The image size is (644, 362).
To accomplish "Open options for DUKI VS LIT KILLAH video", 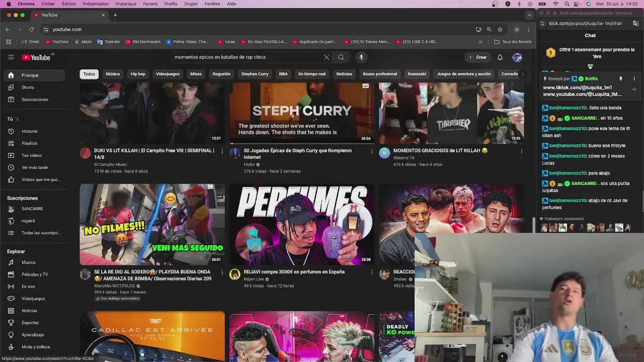I will (x=222, y=151).
